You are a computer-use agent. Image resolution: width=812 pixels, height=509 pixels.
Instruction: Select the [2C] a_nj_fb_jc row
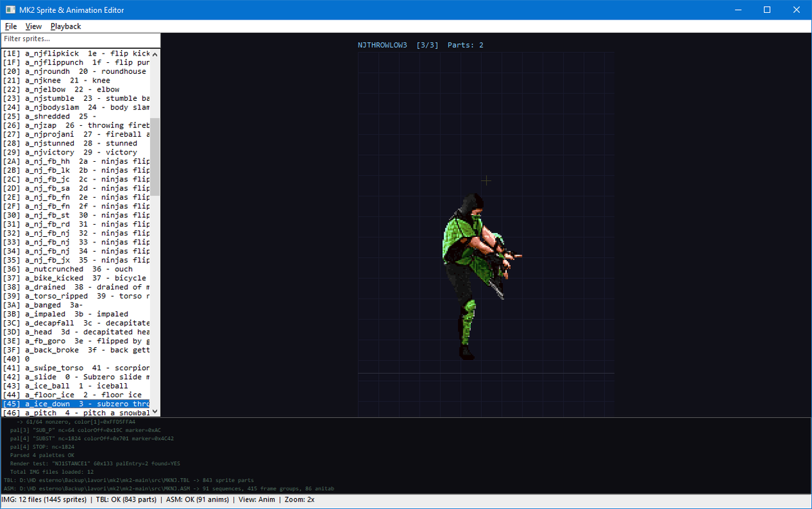75,179
